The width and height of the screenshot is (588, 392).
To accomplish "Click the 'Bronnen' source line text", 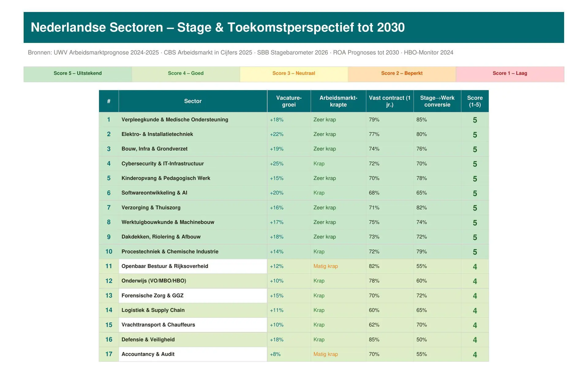I will click(x=240, y=52).
